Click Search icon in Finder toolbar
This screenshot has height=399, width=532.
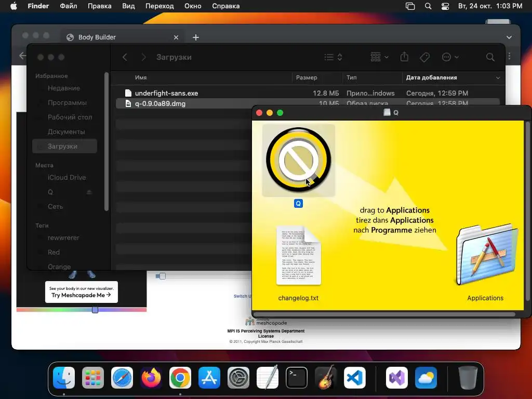pos(490,57)
